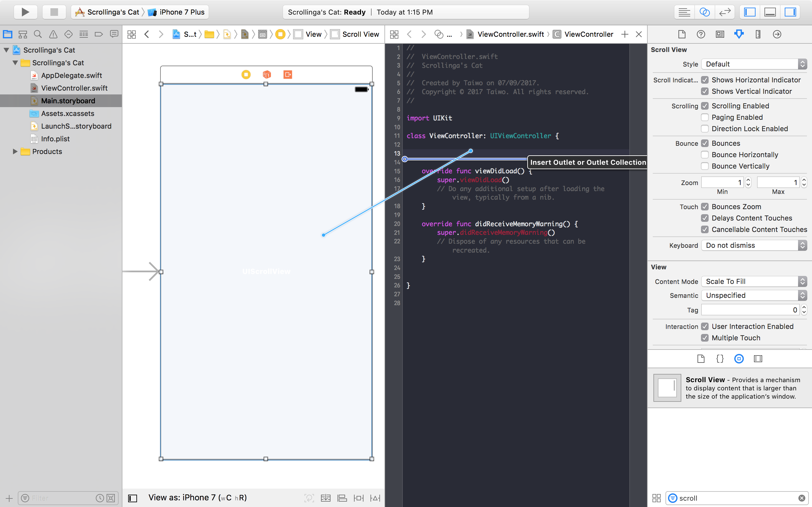This screenshot has width=812, height=507.
Task: Open the Object library in the utilities bar
Action: (x=738, y=358)
